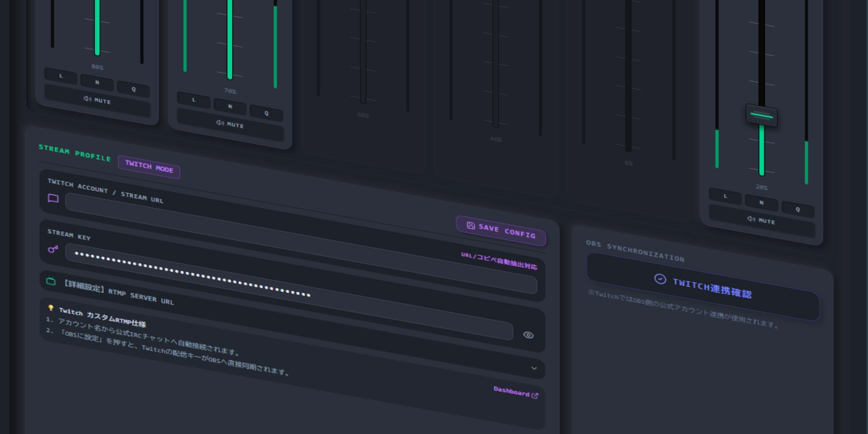Open the Dashboard external link

[x=516, y=392]
